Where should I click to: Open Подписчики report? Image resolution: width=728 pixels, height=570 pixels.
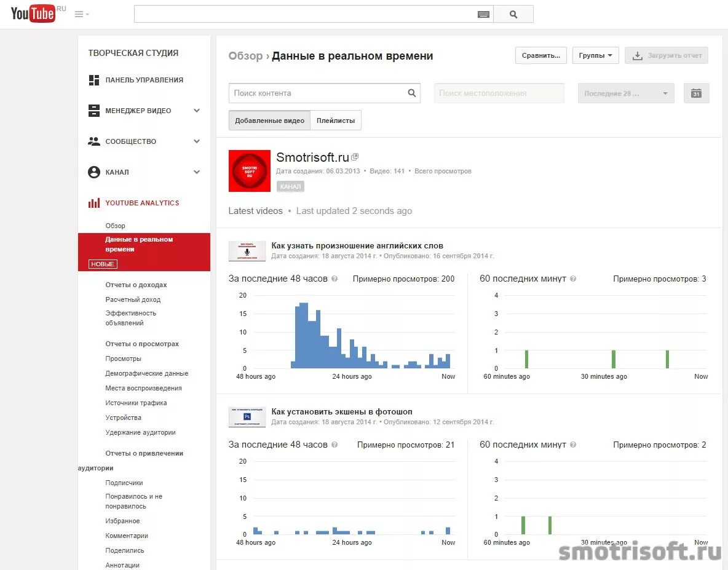pyautogui.click(x=124, y=483)
